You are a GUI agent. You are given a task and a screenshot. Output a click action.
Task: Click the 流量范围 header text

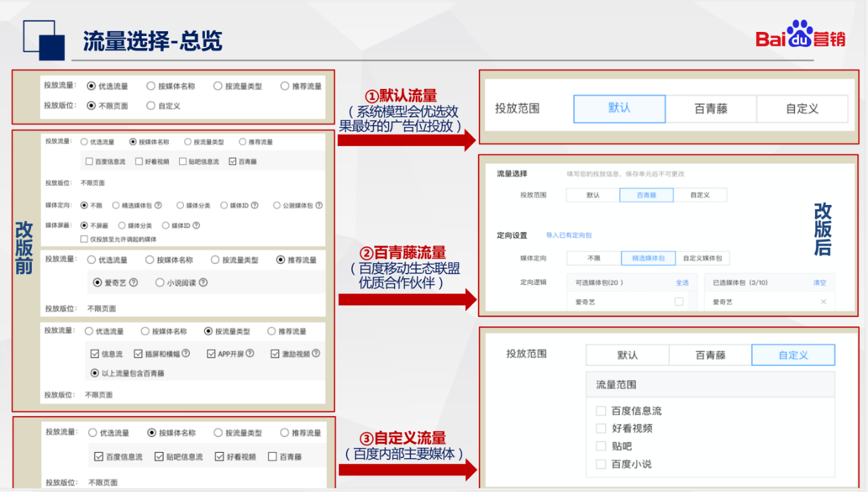tap(616, 385)
